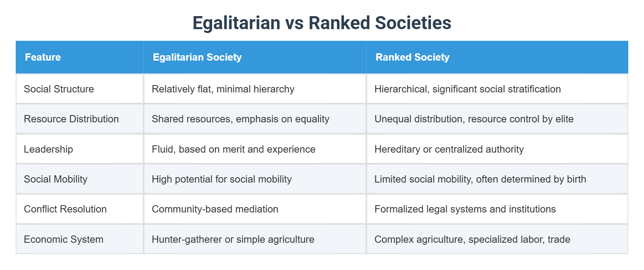Image resolution: width=644 pixels, height=270 pixels.
Task: Select 'Unequal distribution, resource control by elite'
Action: (474, 119)
